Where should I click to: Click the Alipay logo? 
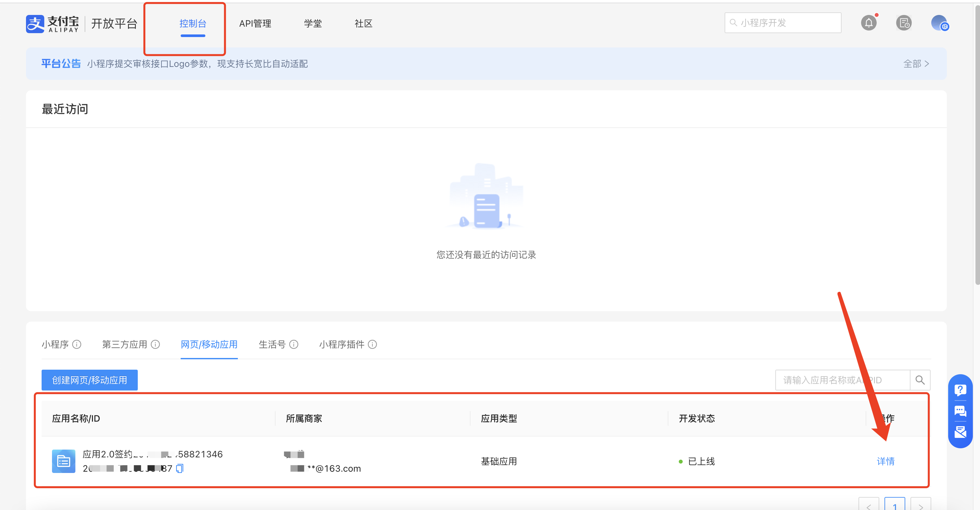coord(53,24)
